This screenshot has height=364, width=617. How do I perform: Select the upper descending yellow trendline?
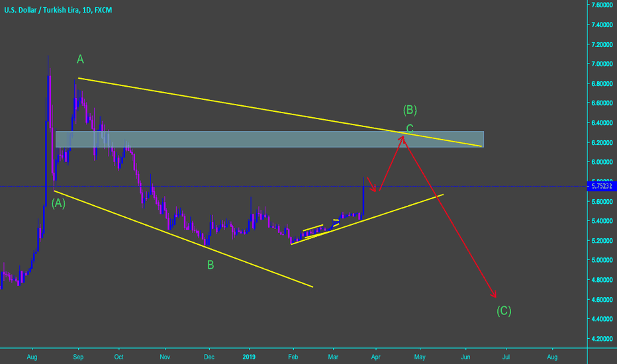(x=280, y=112)
